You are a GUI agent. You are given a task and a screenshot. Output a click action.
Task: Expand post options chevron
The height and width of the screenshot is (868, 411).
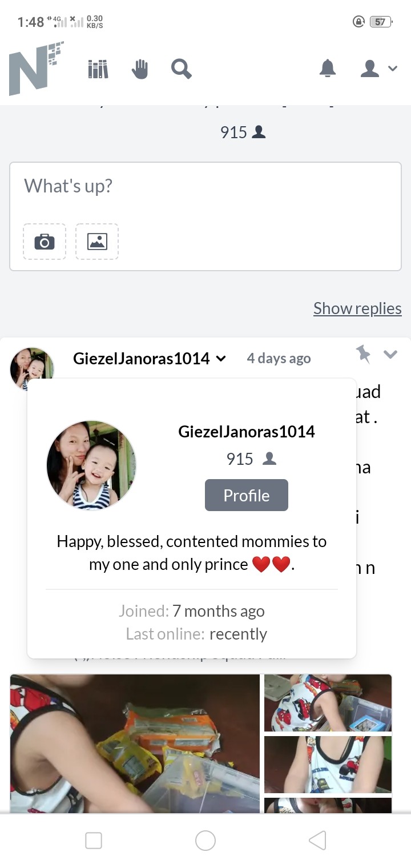tap(390, 354)
